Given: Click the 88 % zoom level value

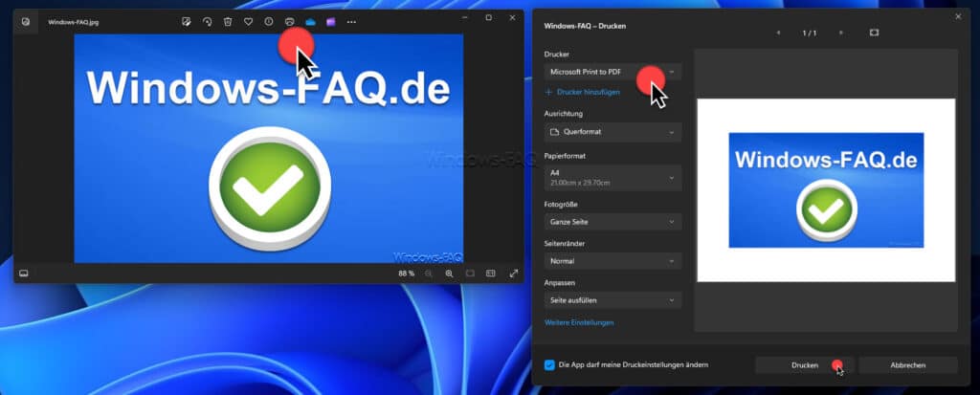Looking at the screenshot, I should click(x=406, y=274).
